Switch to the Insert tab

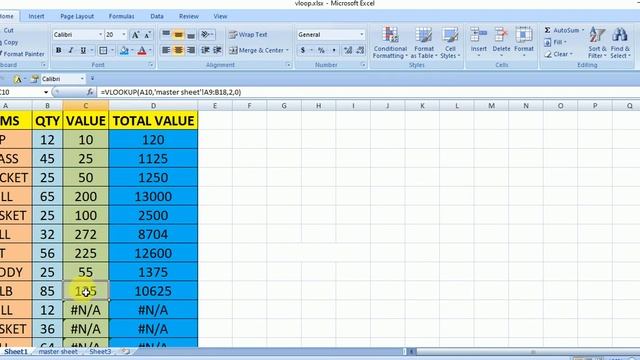click(x=36, y=16)
